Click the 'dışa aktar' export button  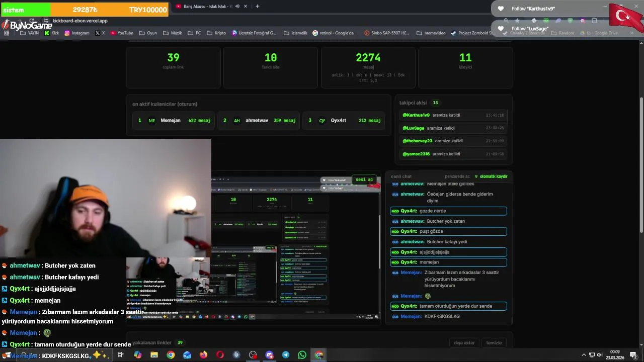pos(464,343)
